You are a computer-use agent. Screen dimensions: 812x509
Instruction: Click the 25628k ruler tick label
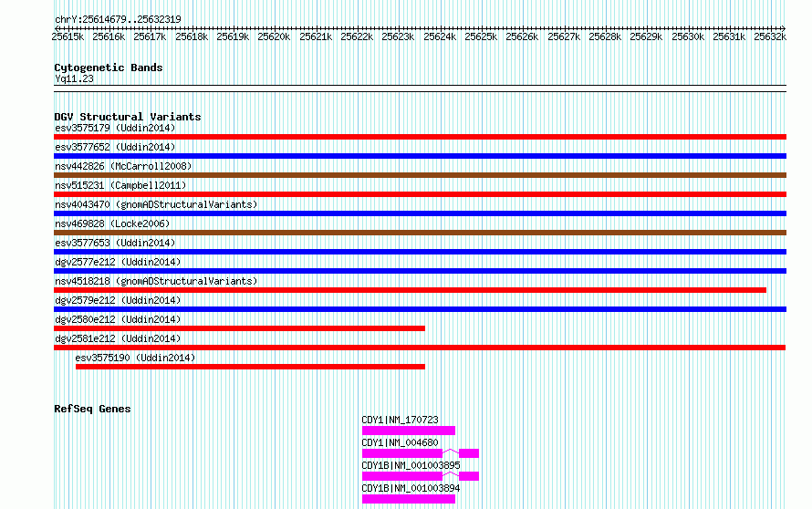click(x=605, y=36)
